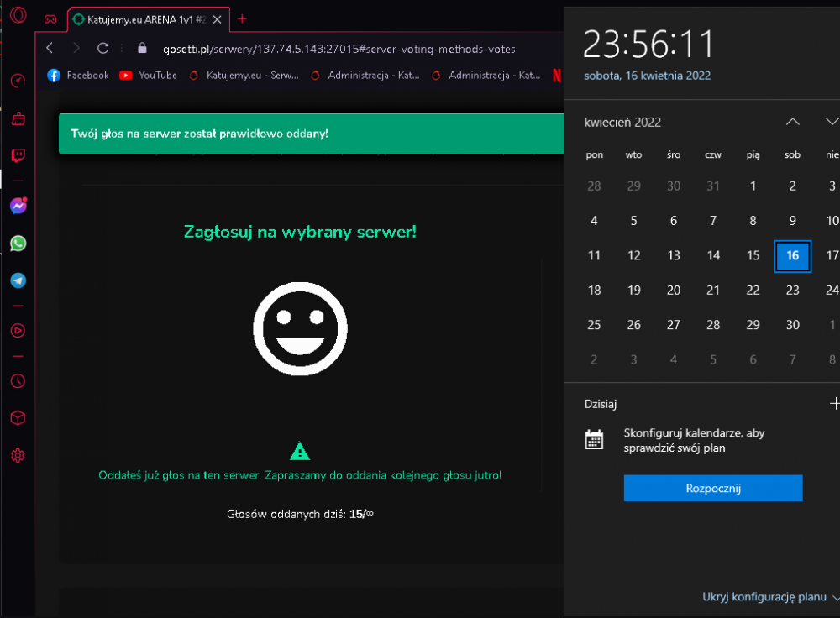
Task: Click the kwiecień 2022 month header
Action: [x=622, y=123]
